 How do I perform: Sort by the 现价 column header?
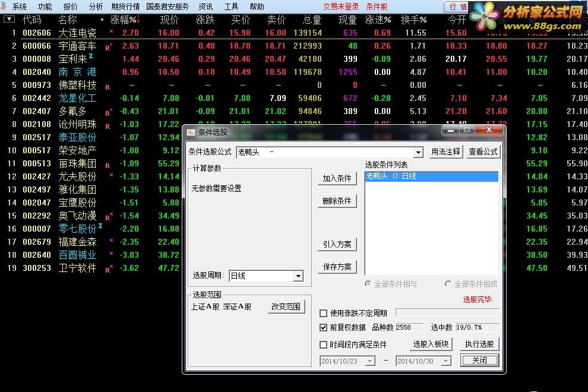(169, 20)
